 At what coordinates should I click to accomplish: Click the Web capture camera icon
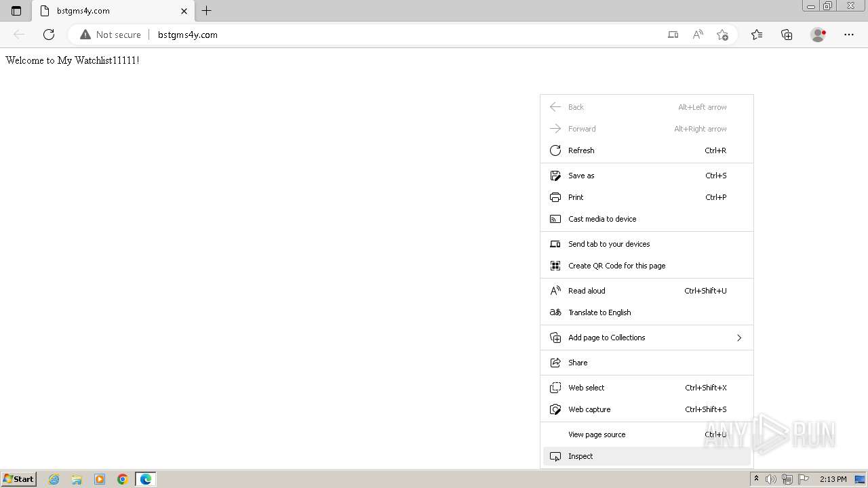[x=555, y=409]
